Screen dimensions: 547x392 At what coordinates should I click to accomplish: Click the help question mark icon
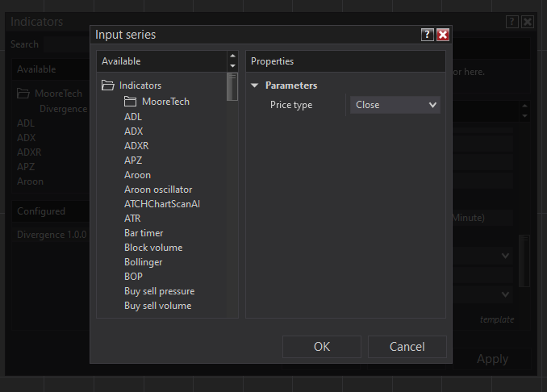coord(428,35)
